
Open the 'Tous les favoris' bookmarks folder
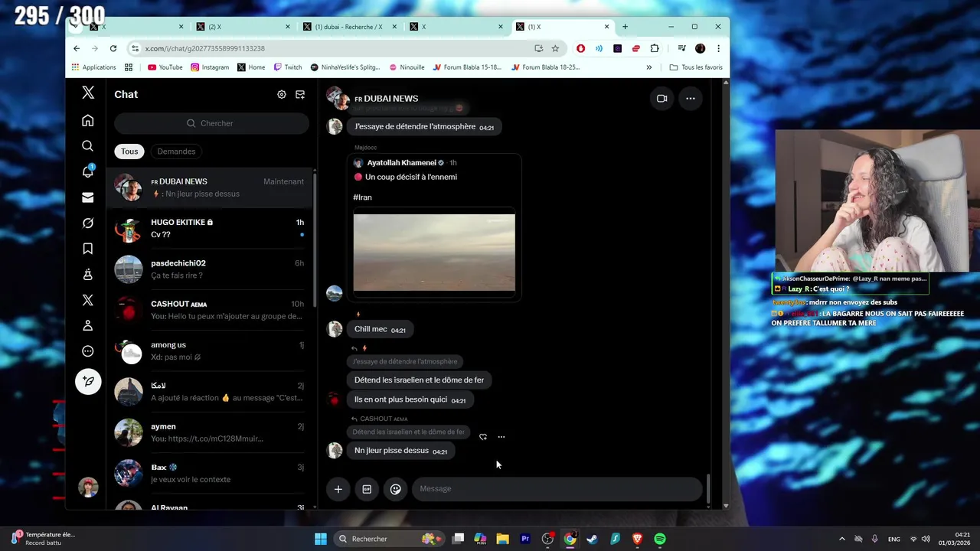click(696, 67)
